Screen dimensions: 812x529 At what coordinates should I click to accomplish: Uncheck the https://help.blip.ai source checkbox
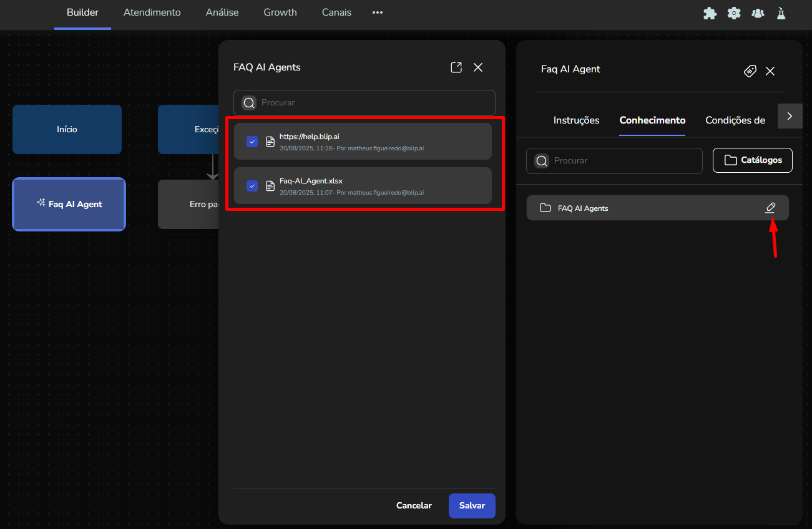[252, 142]
